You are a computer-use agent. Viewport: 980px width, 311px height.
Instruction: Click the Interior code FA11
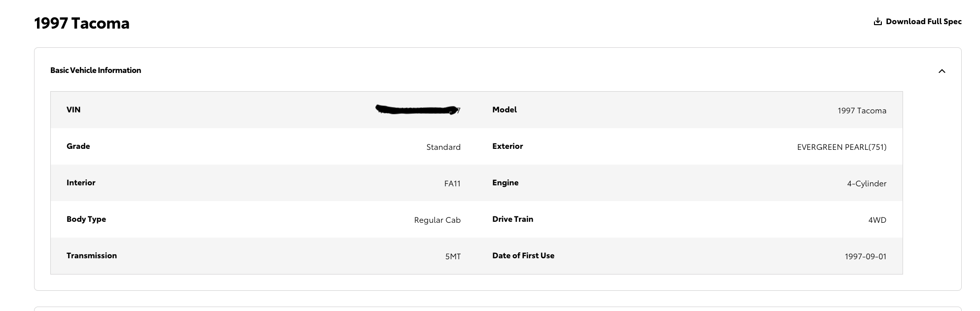(452, 184)
